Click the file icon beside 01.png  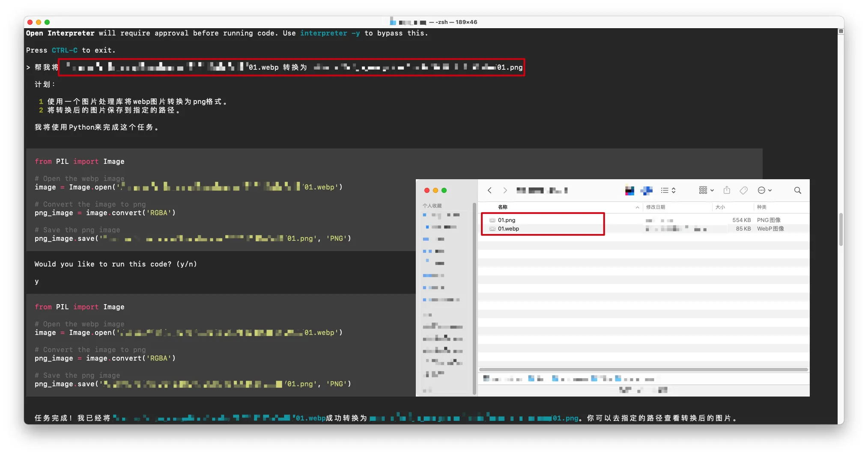pos(492,220)
